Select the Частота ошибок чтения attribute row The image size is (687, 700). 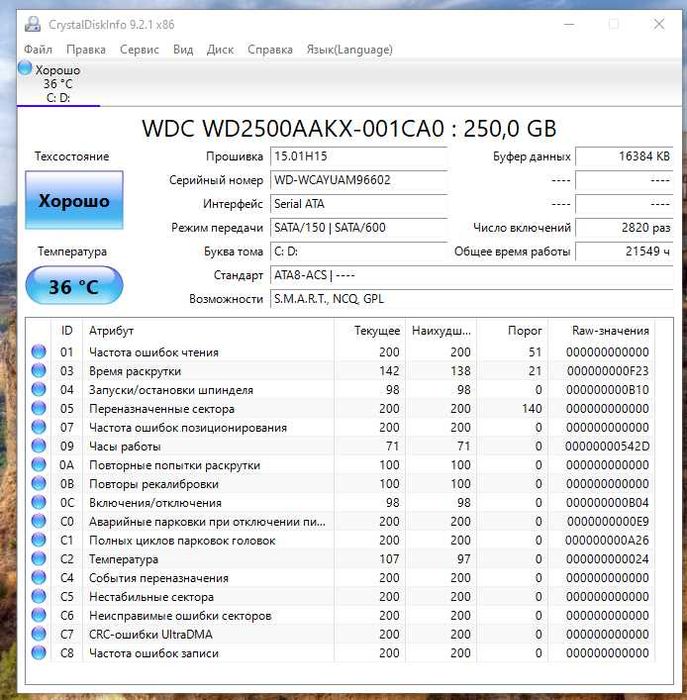point(340,352)
